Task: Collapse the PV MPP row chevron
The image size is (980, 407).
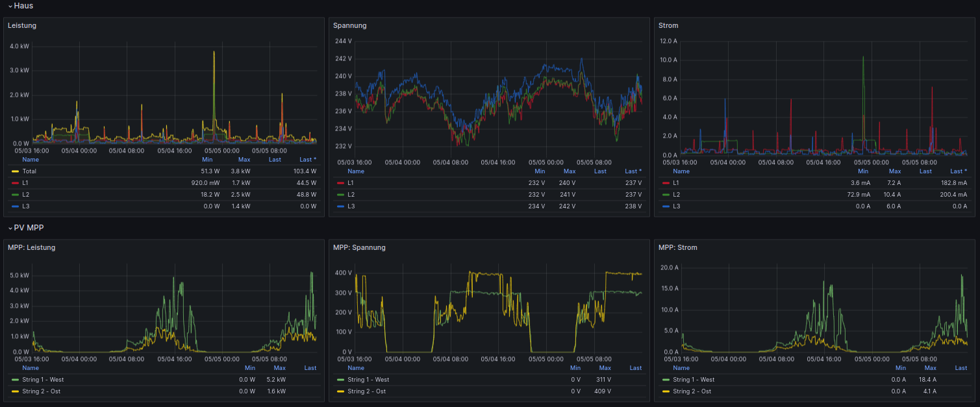Action: point(10,228)
